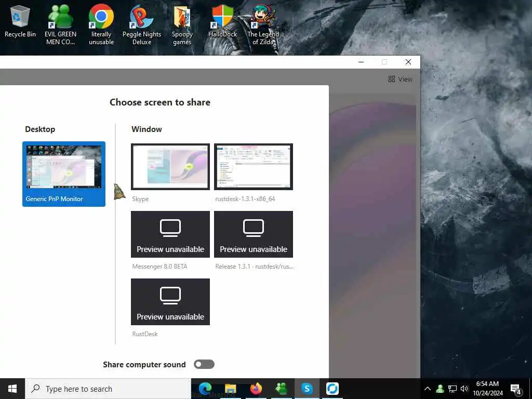Choose the RustDesk window preview
This screenshot has width=532, height=399.
tap(170, 302)
